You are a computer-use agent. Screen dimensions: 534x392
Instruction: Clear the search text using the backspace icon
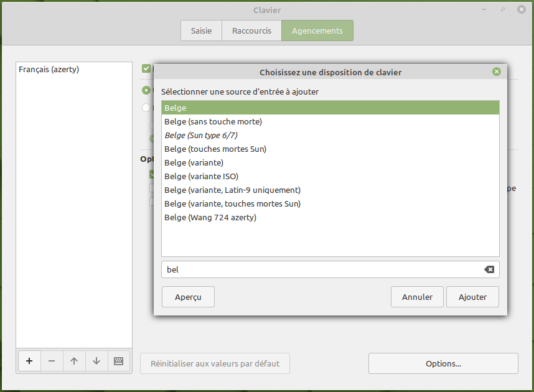[x=489, y=269]
